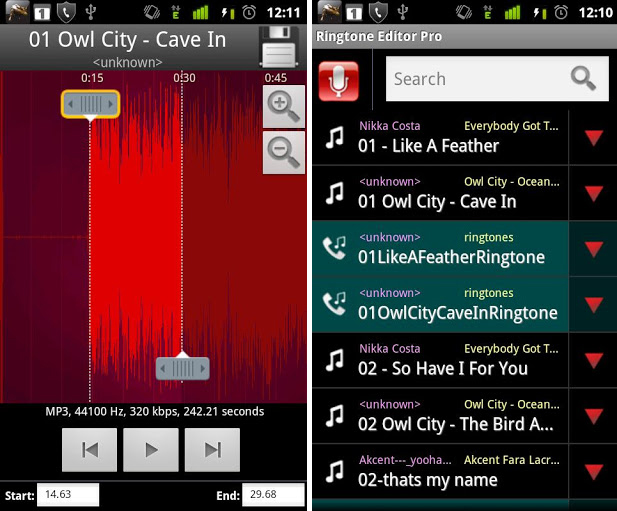
Task: Play the selected audio clip
Action: pos(151,450)
